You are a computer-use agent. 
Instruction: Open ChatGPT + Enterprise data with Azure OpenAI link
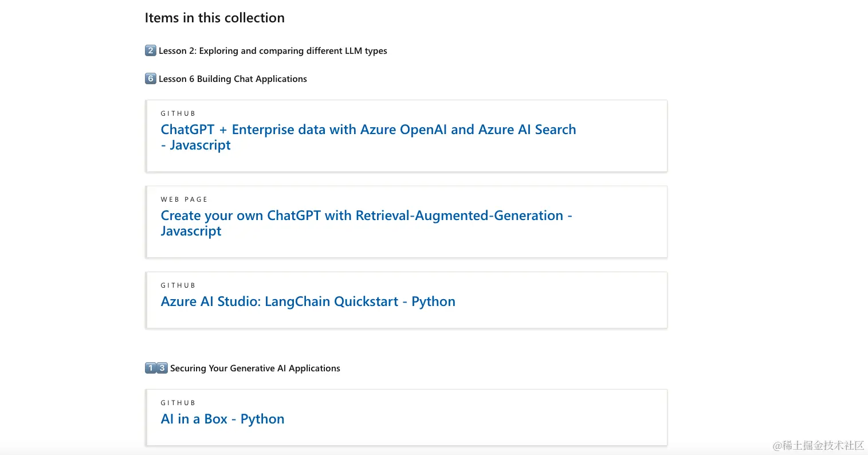pyautogui.click(x=368, y=137)
